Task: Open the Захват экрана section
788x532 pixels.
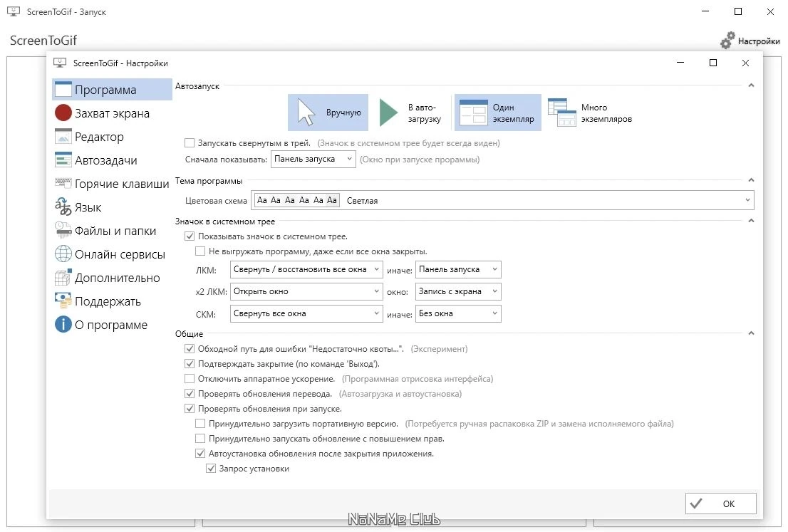Action: 112,113
